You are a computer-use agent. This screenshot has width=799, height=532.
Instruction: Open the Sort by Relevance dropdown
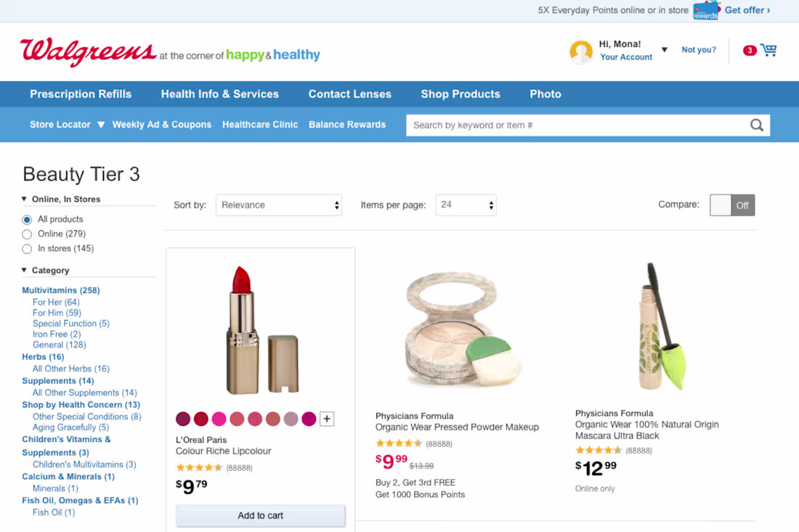pyautogui.click(x=279, y=205)
